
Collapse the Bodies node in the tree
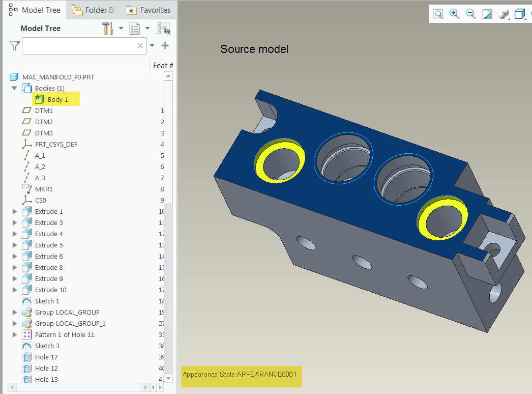14,88
